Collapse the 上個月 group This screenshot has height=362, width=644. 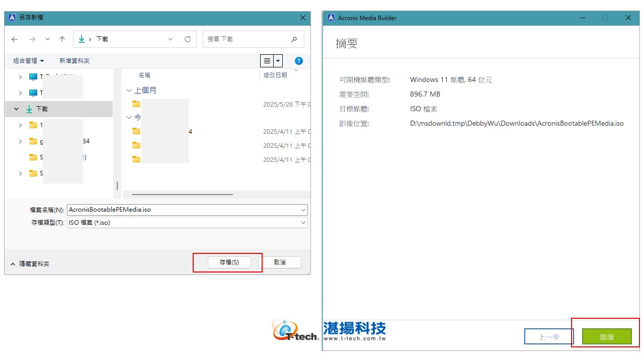click(129, 90)
